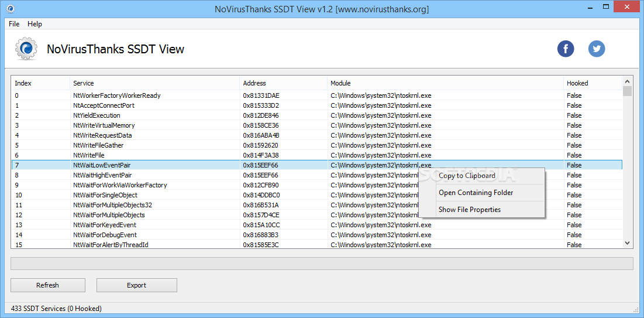Image resolution: width=644 pixels, height=318 pixels.
Task: Click address 0x815333D2
Action: [x=261, y=105]
